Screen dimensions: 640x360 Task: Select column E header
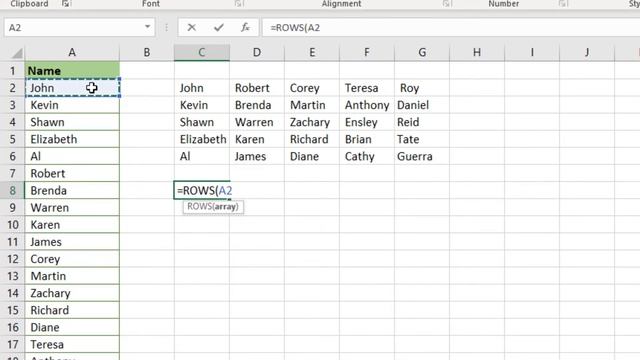pyautogui.click(x=312, y=53)
